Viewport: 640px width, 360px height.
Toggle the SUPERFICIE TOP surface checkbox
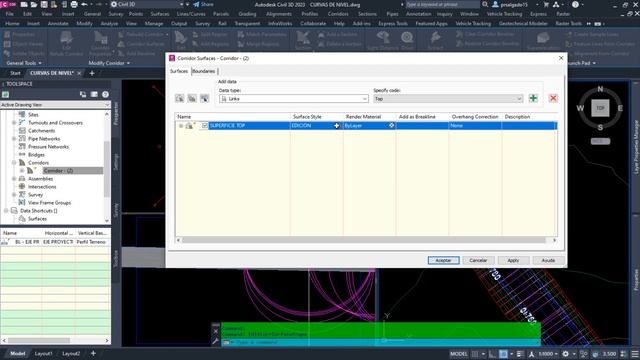point(204,126)
